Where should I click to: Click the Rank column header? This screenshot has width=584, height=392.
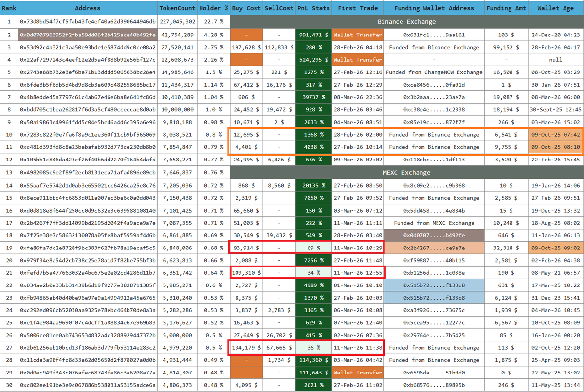9,8
